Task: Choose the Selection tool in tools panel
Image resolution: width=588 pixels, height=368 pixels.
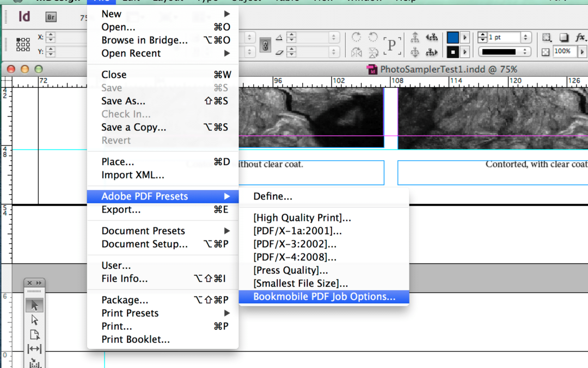Action: pyautogui.click(x=34, y=305)
